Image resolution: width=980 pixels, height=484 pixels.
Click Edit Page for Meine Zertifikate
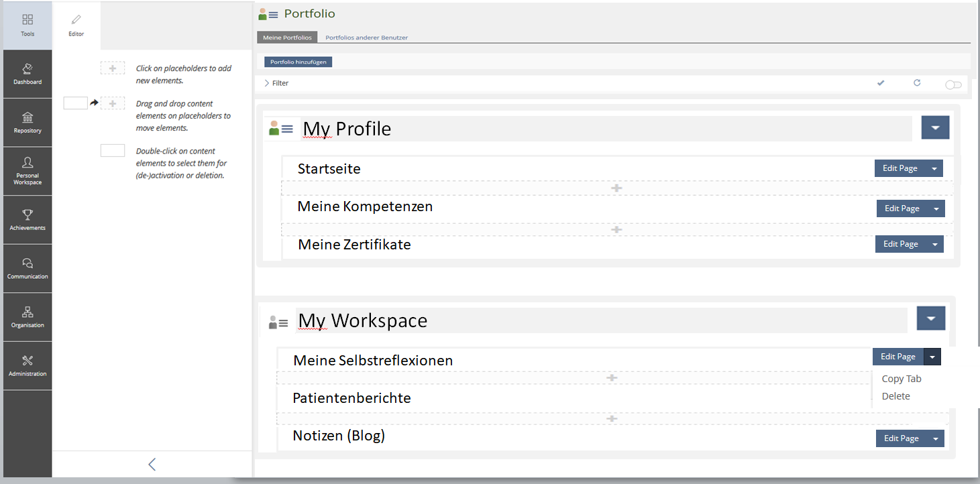click(900, 244)
